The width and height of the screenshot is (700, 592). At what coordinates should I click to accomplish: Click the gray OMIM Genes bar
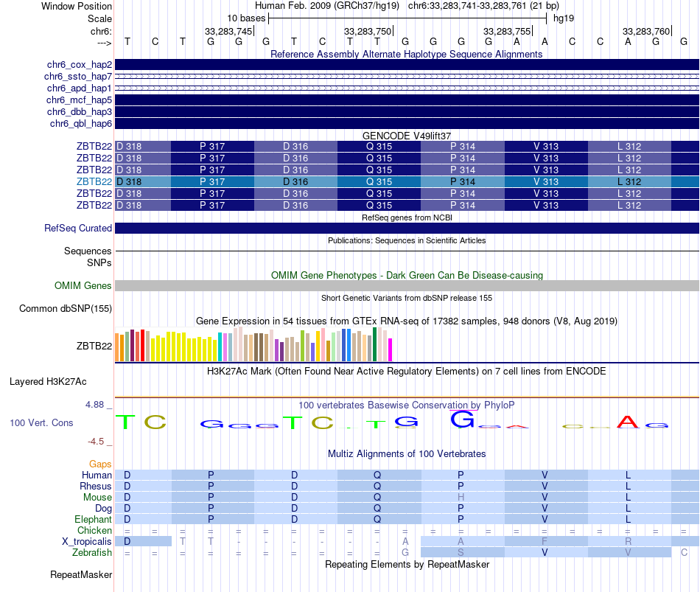[407, 285]
